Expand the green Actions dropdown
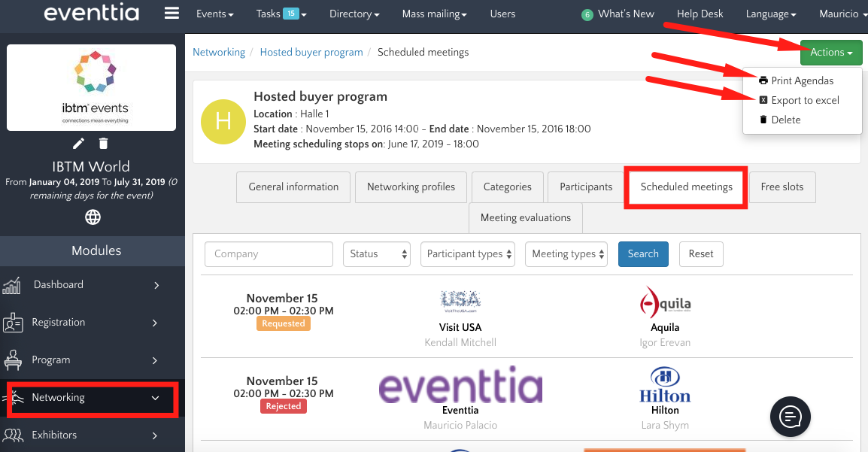This screenshot has width=868, height=452. (831, 53)
